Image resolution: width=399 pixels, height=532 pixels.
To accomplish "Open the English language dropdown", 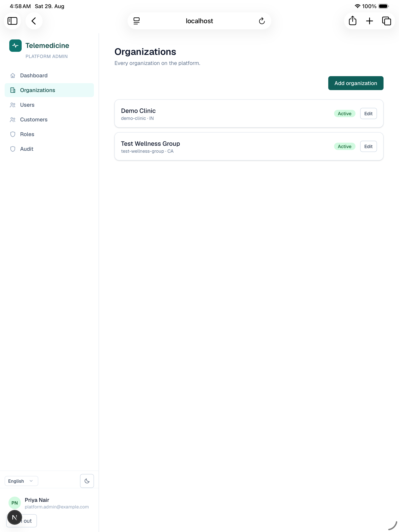I will (21, 481).
